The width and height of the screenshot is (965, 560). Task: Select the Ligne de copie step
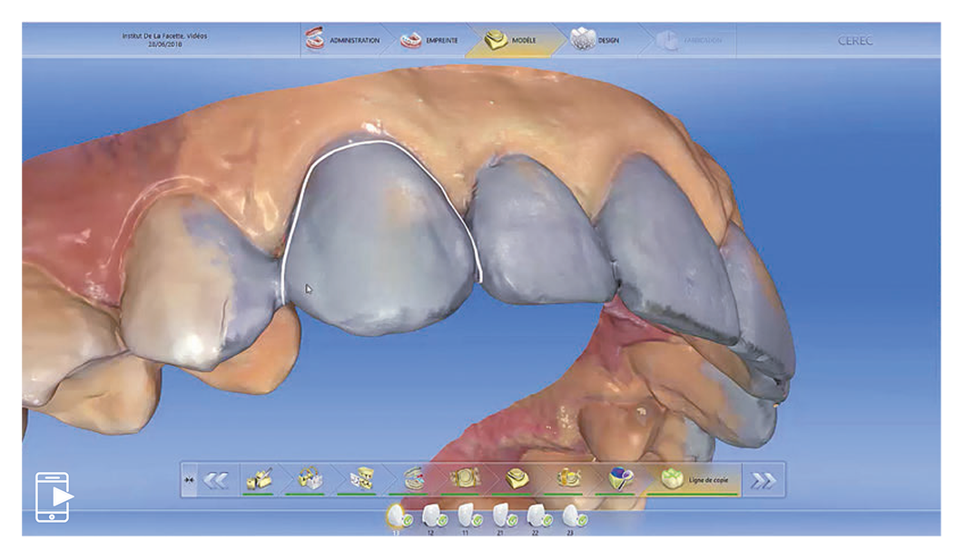point(694,479)
